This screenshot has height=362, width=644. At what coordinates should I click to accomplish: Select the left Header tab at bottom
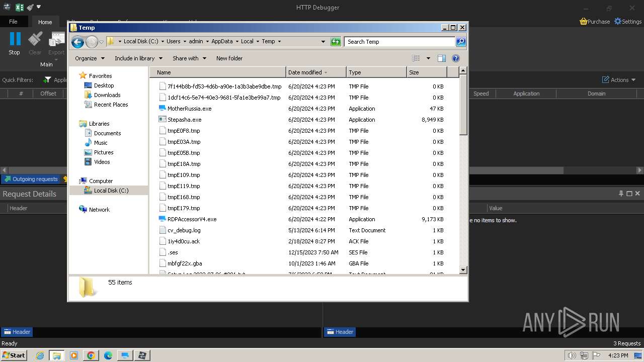[x=17, y=332]
